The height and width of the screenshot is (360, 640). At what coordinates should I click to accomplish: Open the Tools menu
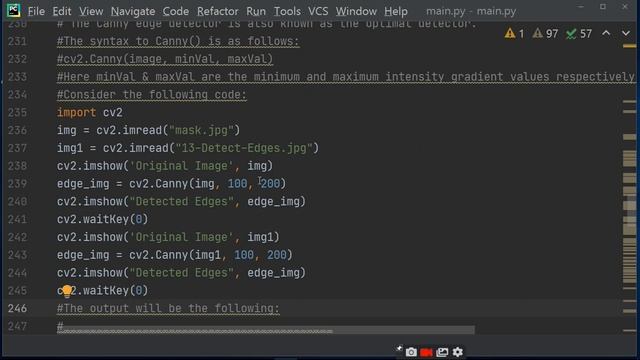point(287,11)
